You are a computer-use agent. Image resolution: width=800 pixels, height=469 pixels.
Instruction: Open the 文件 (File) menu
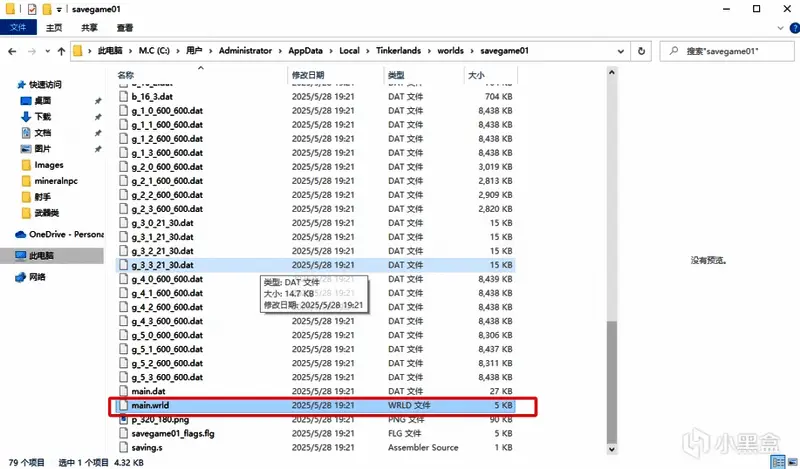(17, 28)
